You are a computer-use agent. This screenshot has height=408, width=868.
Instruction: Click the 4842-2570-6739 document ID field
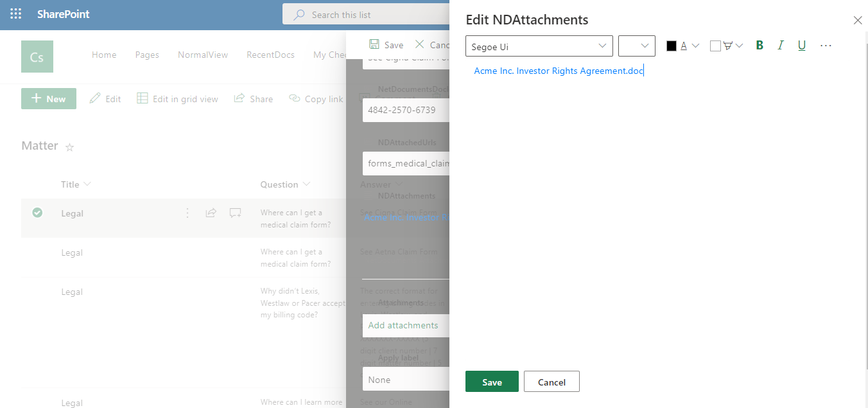tap(406, 110)
